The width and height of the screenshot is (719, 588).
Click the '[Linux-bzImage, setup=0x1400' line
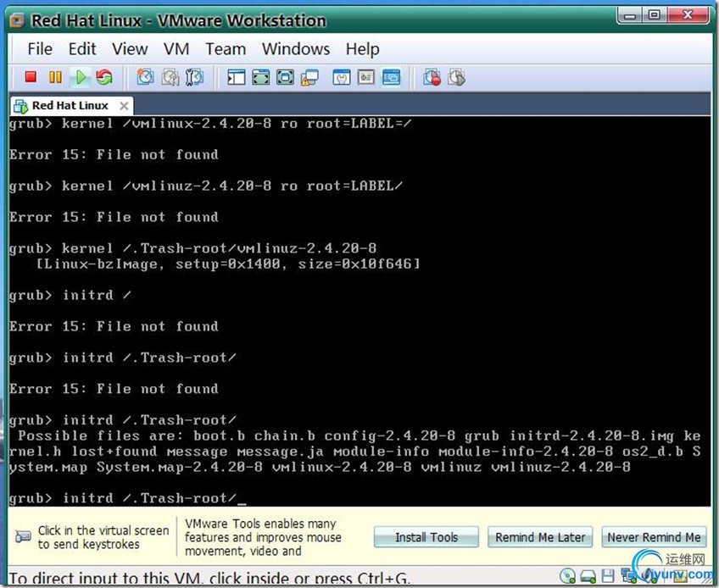tap(228, 264)
